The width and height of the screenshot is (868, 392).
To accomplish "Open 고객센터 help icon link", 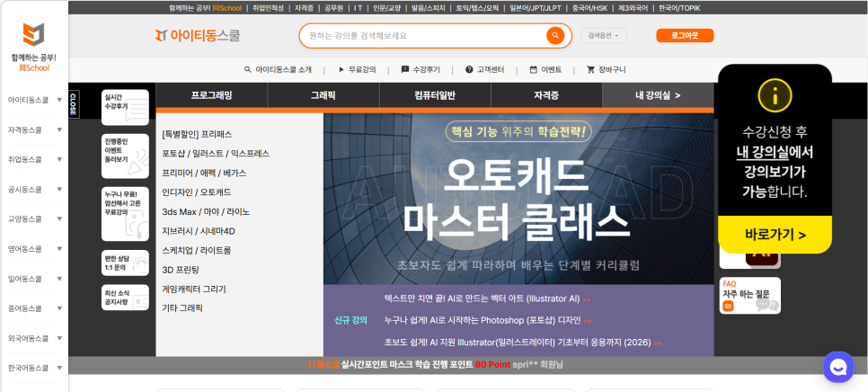I will pyautogui.click(x=485, y=70).
